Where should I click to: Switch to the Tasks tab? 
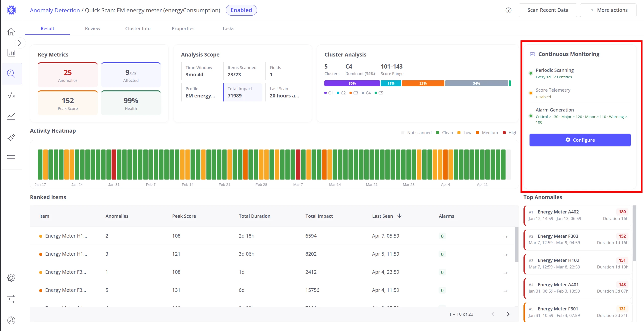(228, 28)
